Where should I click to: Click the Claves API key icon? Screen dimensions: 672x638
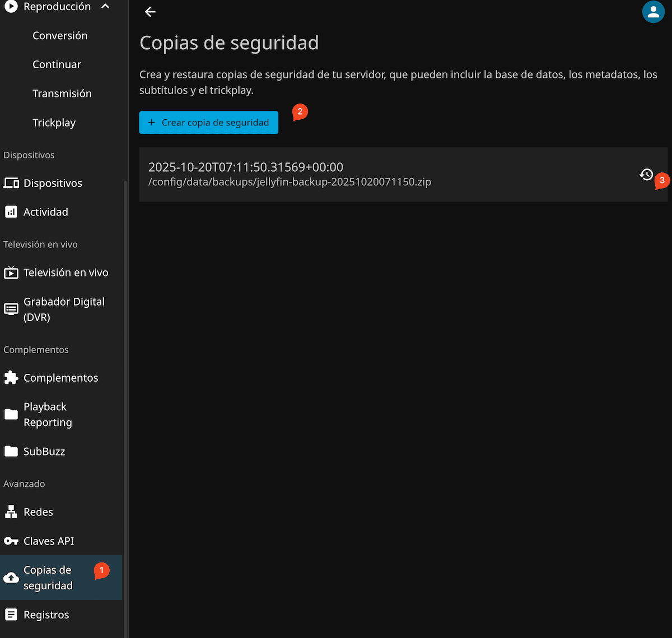11,541
